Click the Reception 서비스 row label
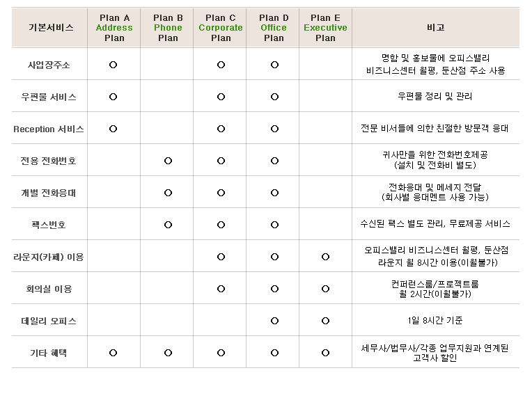Viewport: 532px width, 398px height. pyautogui.click(x=49, y=129)
